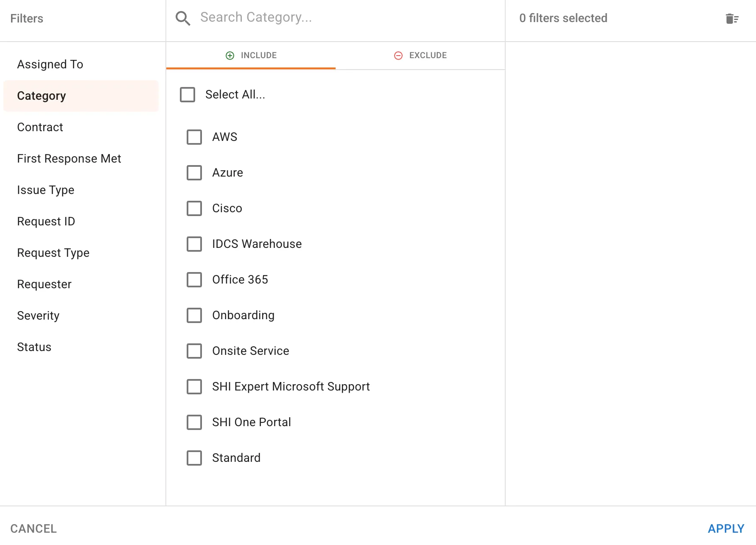Enable the Azure checkbox
The height and width of the screenshot is (545, 756).
(x=194, y=173)
